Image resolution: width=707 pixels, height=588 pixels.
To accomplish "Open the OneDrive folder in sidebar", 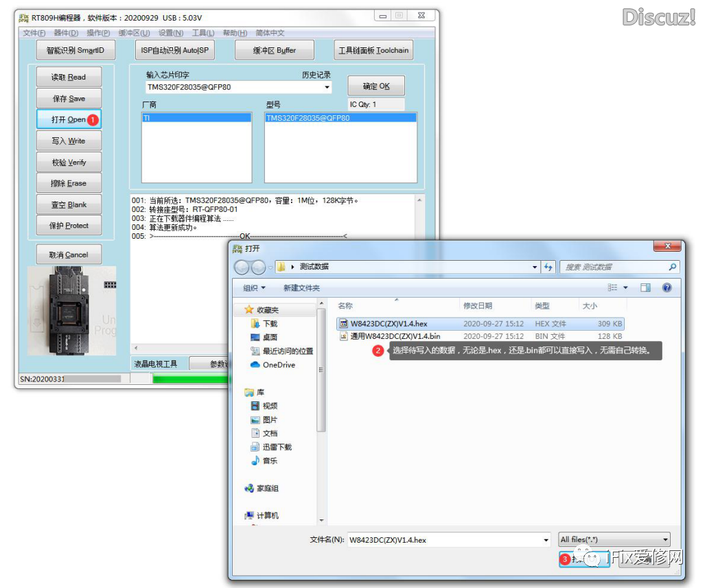I will click(278, 365).
